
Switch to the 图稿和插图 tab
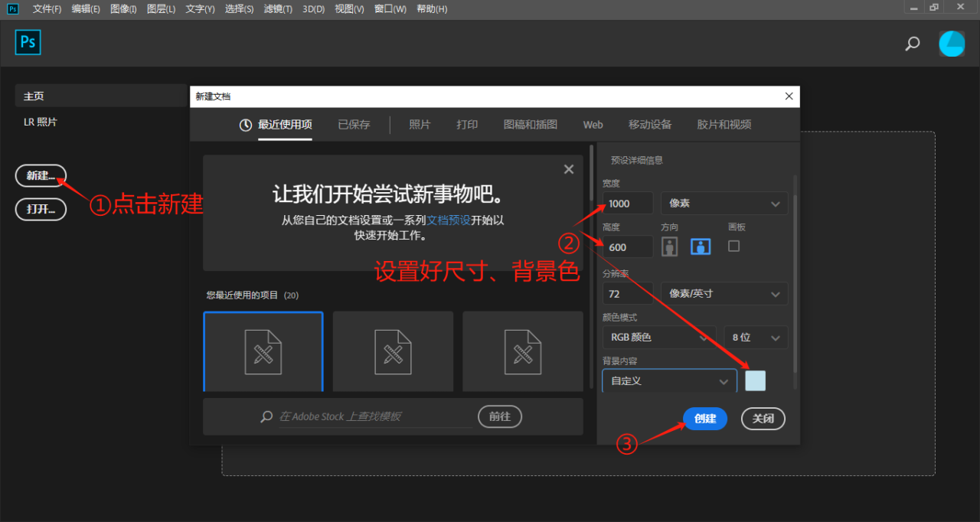tap(531, 125)
